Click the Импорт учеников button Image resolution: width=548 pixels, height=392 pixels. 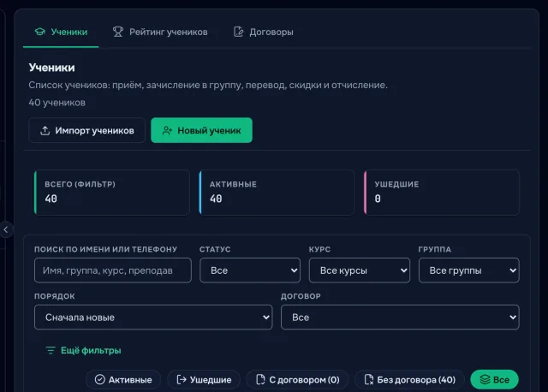pos(86,130)
